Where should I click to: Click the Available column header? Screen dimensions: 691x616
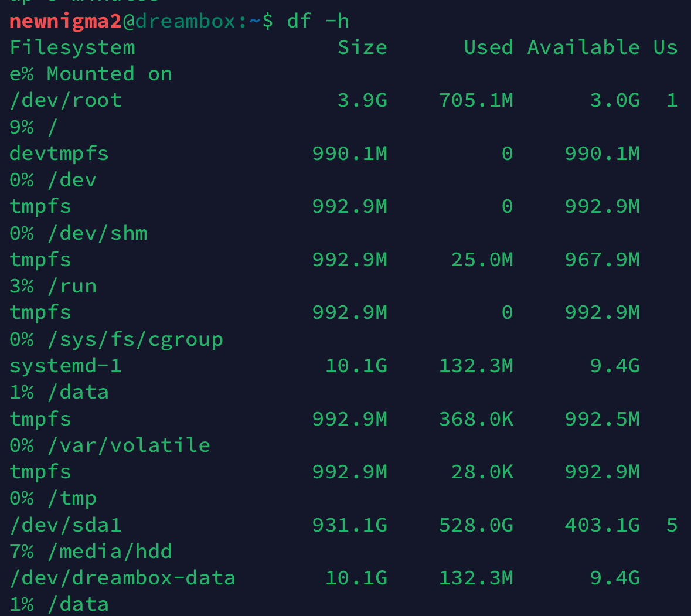[x=583, y=47]
